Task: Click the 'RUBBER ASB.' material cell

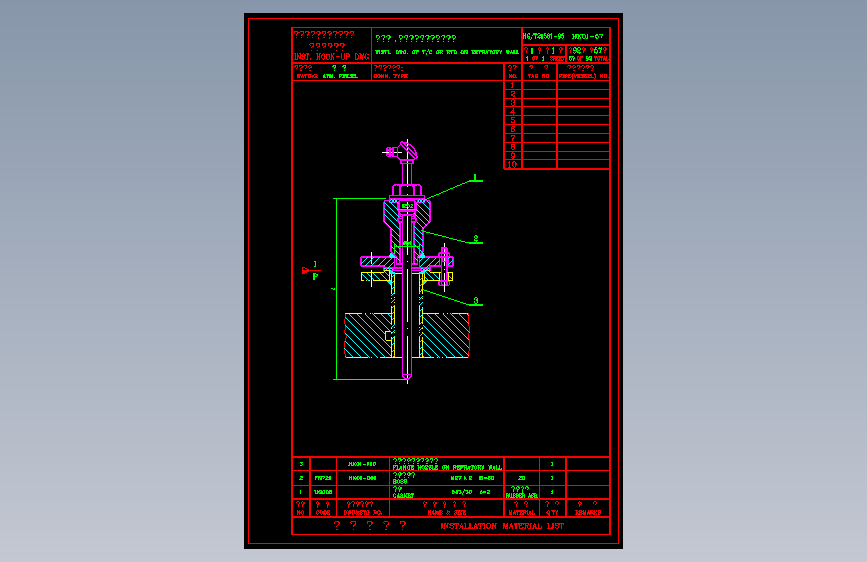Action: 521,496
